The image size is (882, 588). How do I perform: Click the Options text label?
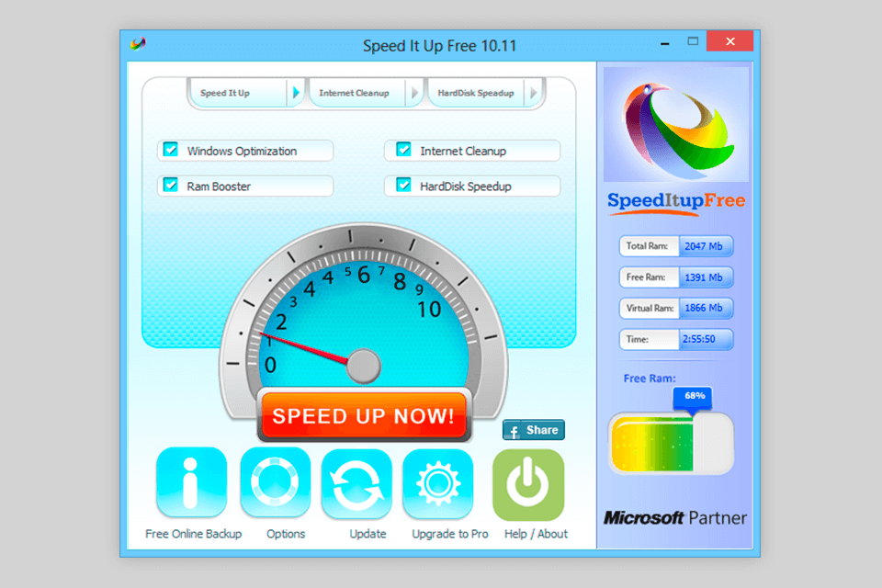point(286,534)
